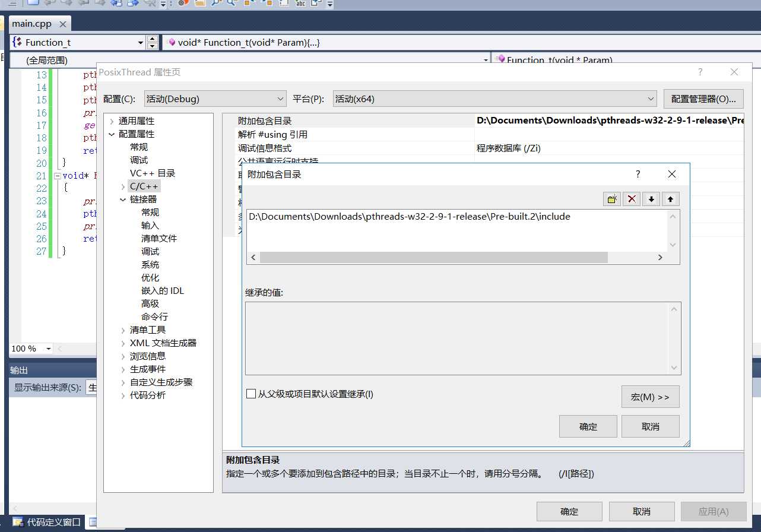Select the C/C++ tree item label
Viewport: 761px width, 532px height.
(x=144, y=186)
